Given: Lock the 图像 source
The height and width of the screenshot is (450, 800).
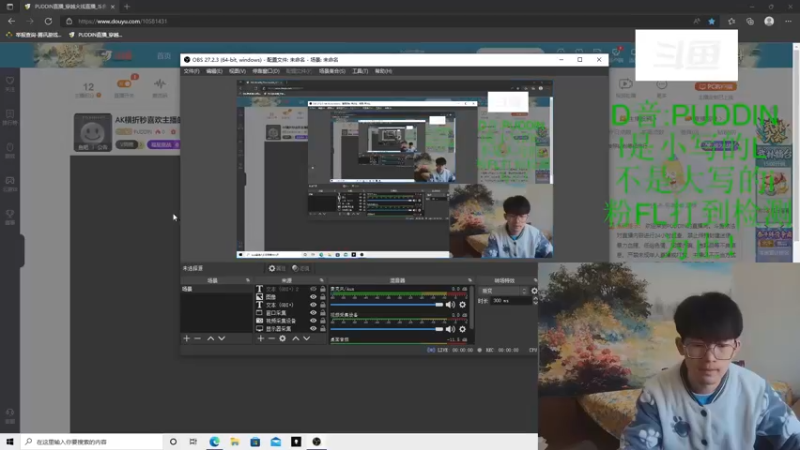Looking at the screenshot, I should tap(322, 297).
